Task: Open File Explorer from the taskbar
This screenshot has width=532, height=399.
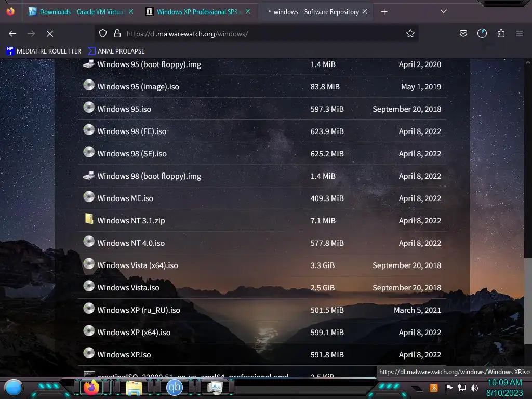Action: pyautogui.click(x=134, y=388)
